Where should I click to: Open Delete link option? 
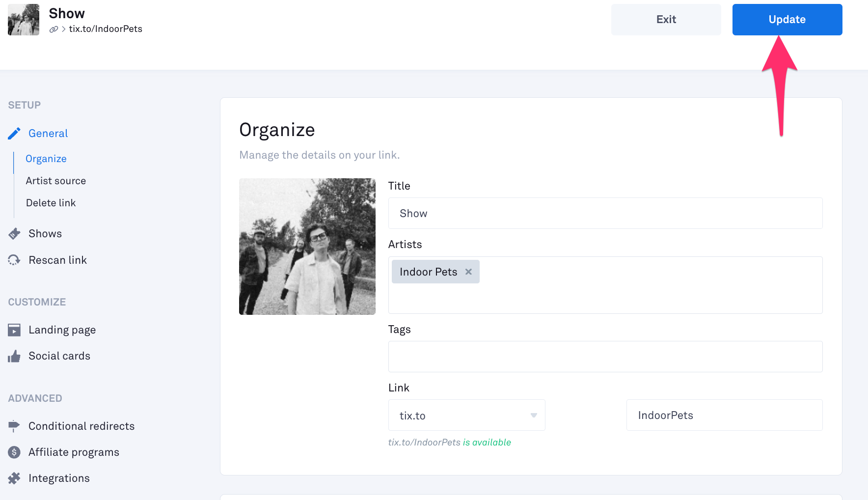click(x=51, y=203)
